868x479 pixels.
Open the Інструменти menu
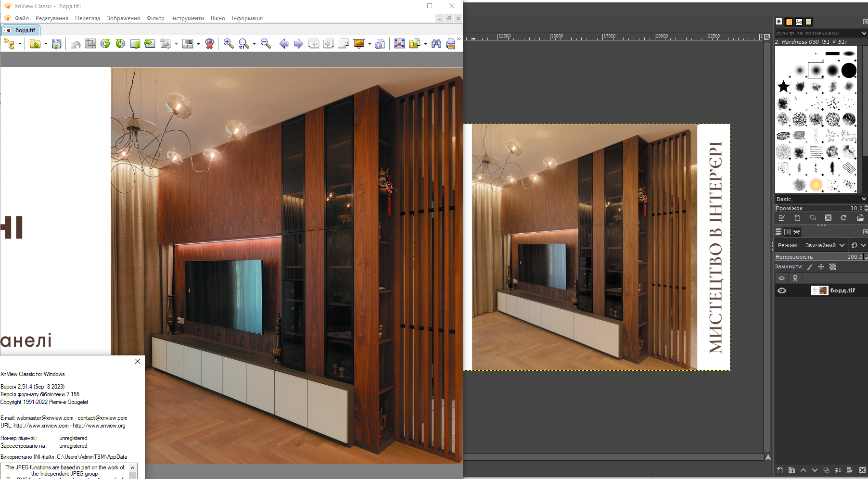pyautogui.click(x=187, y=18)
